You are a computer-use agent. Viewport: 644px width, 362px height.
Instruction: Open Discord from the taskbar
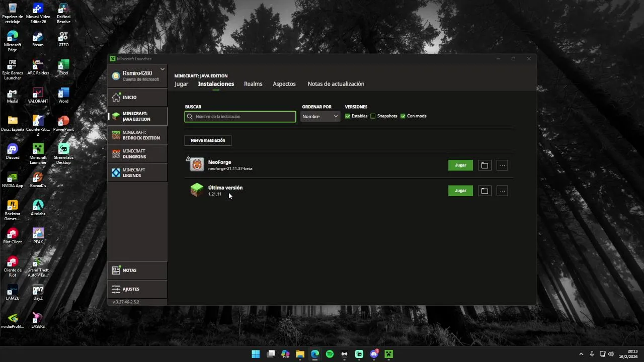pyautogui.click(x=374, y=354)
